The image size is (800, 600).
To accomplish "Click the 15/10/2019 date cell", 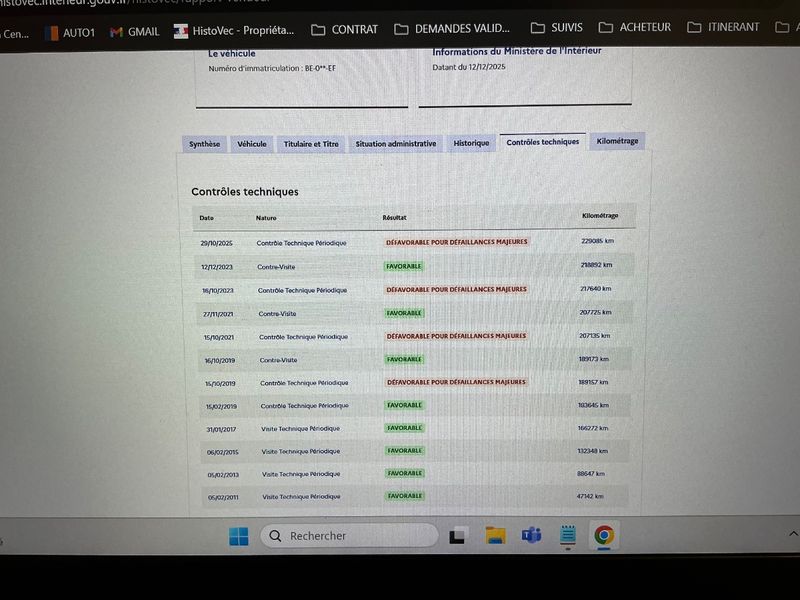I will point(220,384).
